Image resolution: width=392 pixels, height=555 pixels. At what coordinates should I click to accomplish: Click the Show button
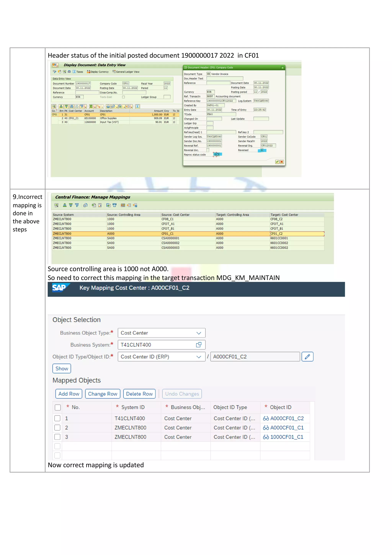pyautogui.click(x=62, y=369)
